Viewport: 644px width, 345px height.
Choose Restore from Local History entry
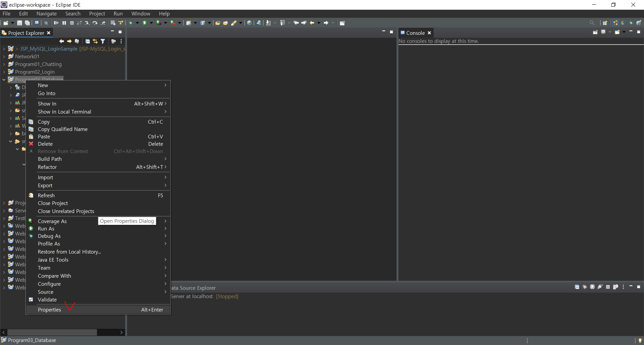point(98,252)
